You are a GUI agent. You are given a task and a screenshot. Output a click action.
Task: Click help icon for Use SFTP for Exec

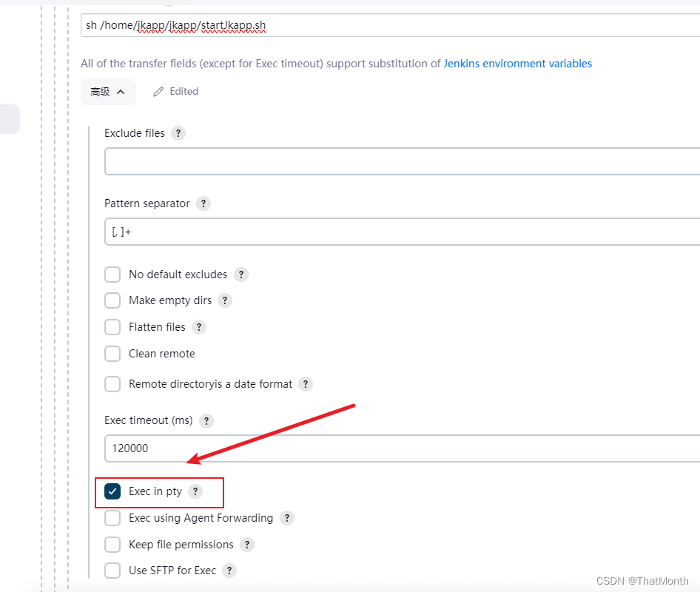[229, 571]
